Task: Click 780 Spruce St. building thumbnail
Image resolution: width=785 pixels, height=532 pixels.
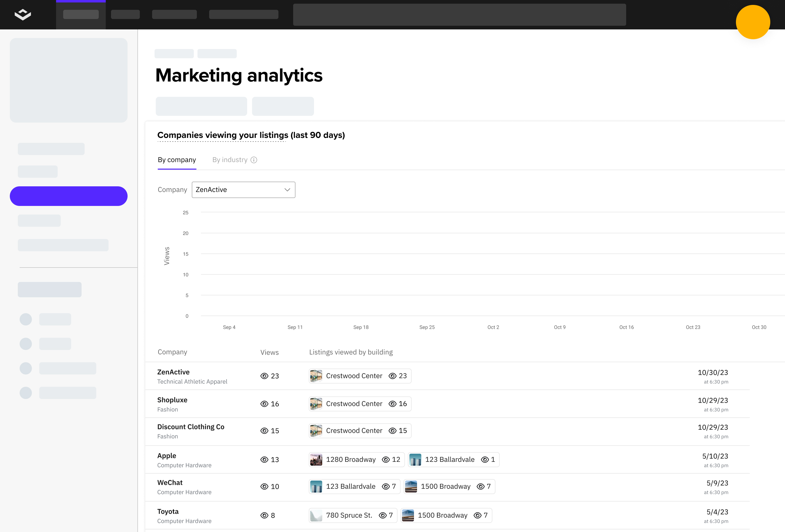Action: pyautogui.click(x=316, y=515)
